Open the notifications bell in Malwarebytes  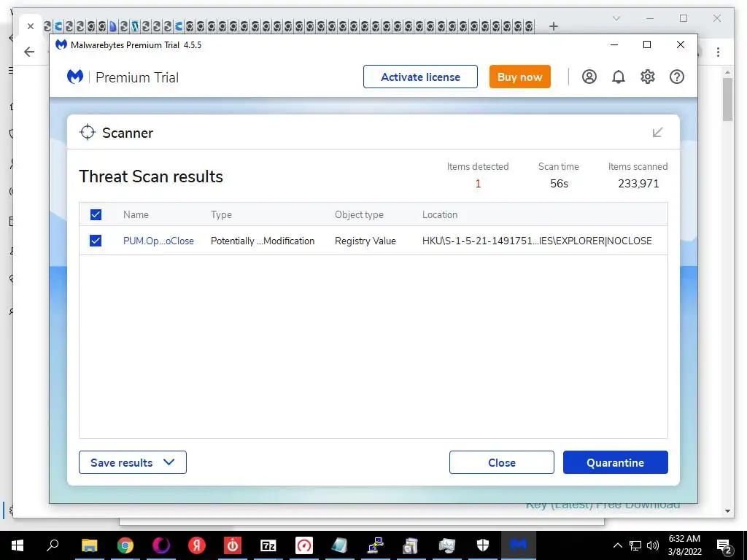tap(619, 77)
